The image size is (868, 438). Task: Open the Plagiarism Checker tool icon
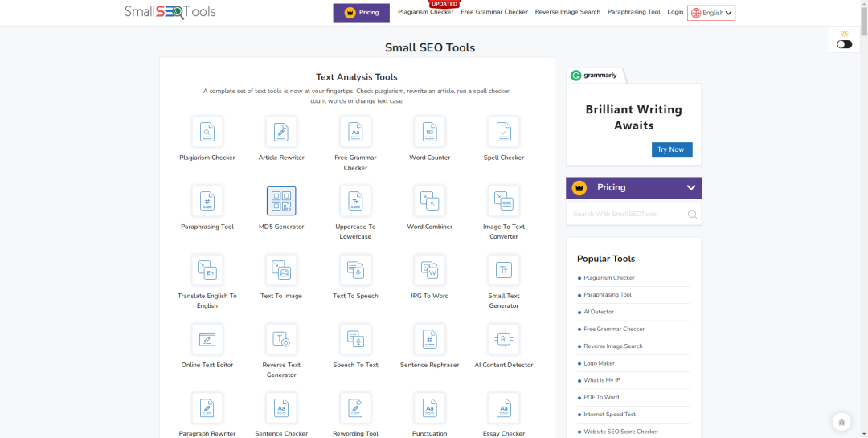pyautogui.click(x=207, y=132)
